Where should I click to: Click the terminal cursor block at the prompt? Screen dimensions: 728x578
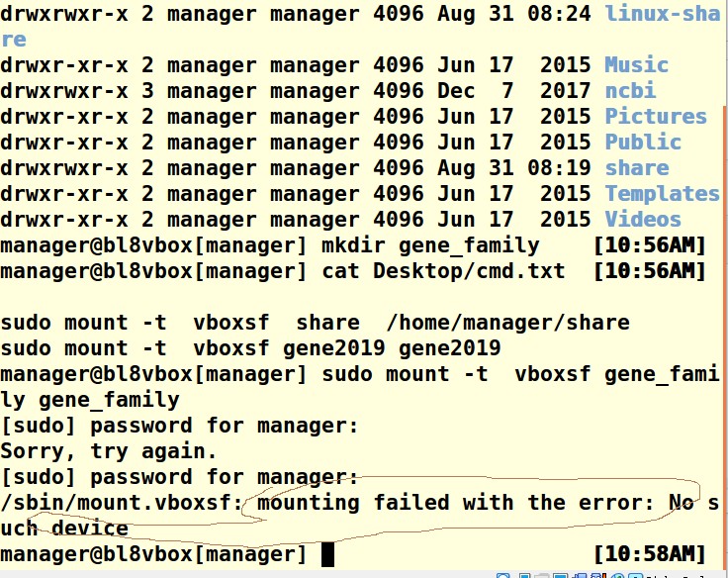pyautogui.click(x=327, y=554)
